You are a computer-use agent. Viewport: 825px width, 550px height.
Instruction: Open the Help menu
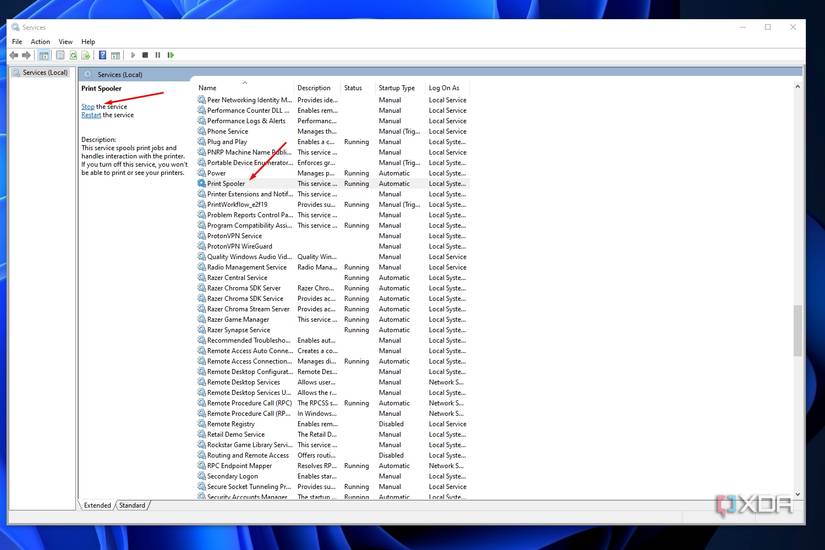click(x=88, y=42)
